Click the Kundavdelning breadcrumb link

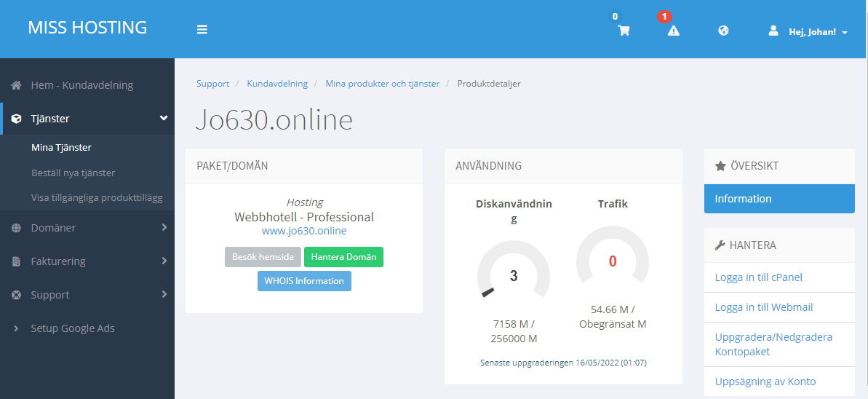point(277,84)
